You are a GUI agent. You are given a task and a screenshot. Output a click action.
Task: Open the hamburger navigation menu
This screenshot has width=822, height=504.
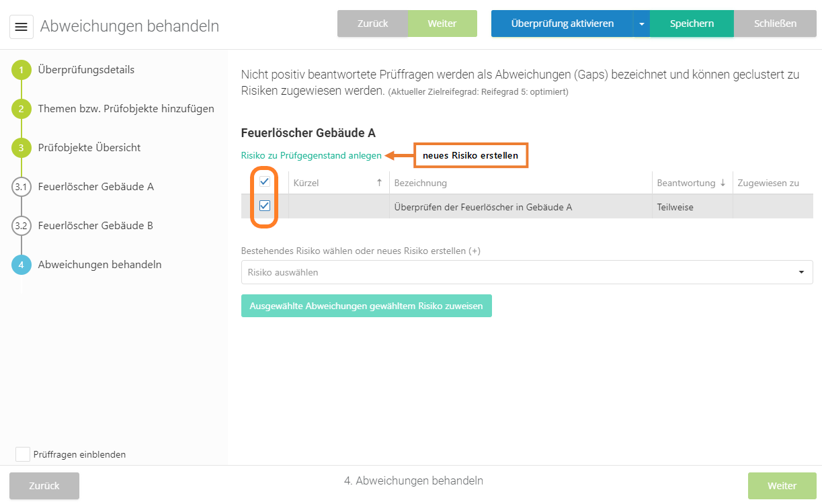point(22,27)
